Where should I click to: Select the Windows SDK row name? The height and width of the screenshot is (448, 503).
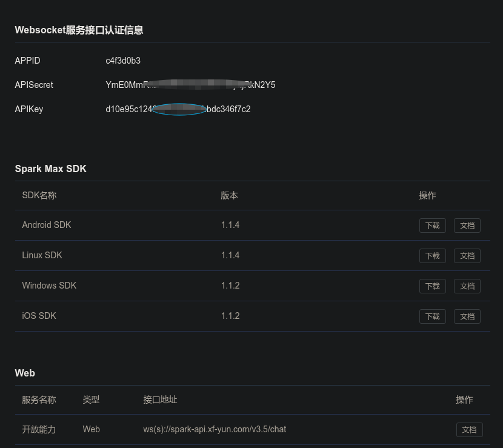[49, 286]
